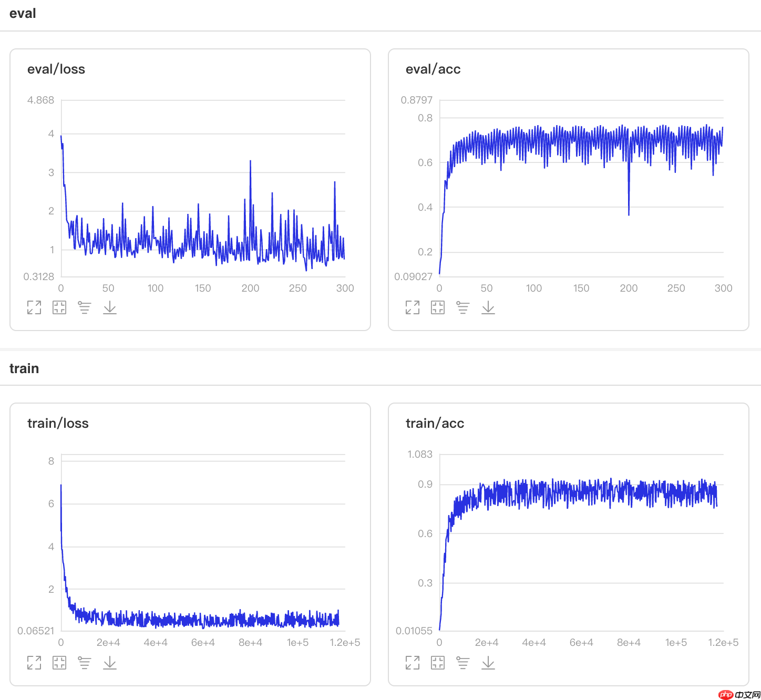This screenshot has width=761, height=700.
Task: Open the train/loss chart's run selection list
Action: tap(85, 663)
